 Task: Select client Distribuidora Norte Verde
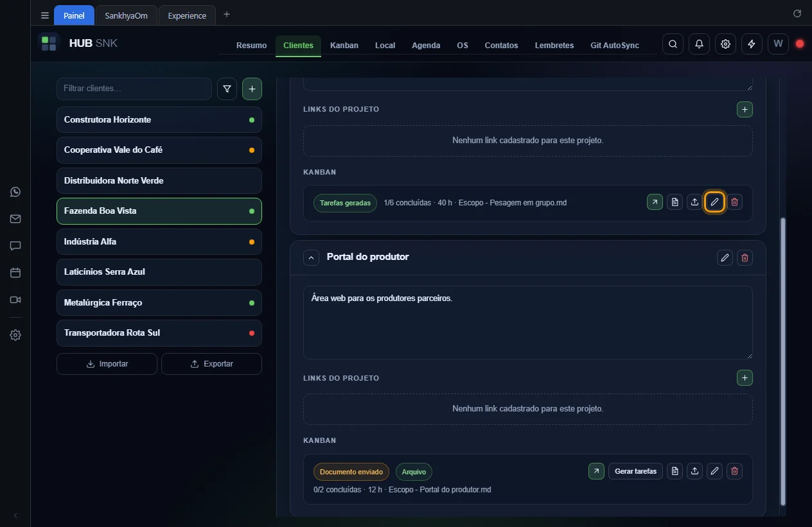click(159, 181)
